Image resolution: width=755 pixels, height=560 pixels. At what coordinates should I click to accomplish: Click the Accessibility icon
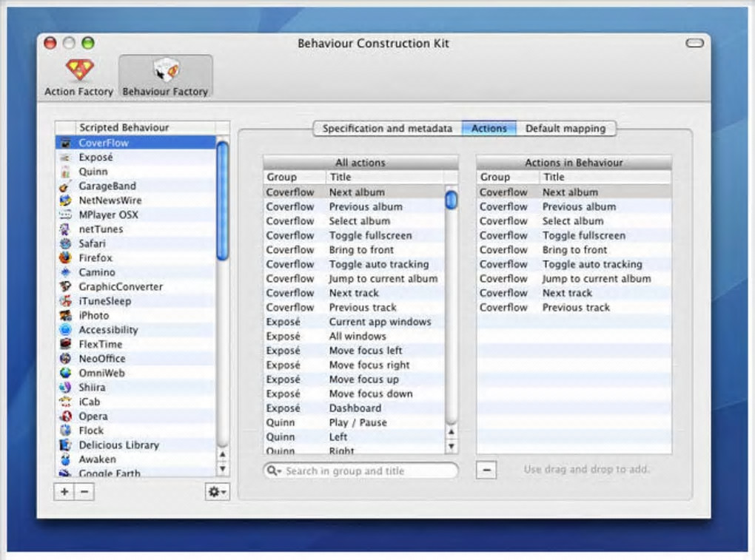[66, 330]
